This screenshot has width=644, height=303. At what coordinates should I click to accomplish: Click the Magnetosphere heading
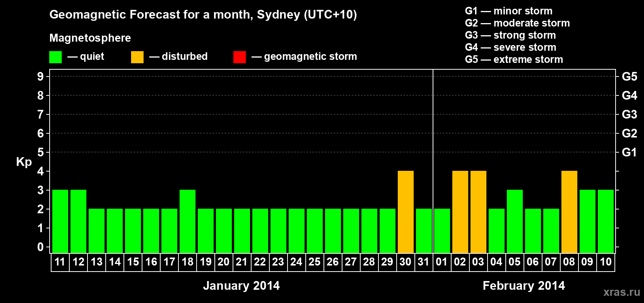(90, 38)
